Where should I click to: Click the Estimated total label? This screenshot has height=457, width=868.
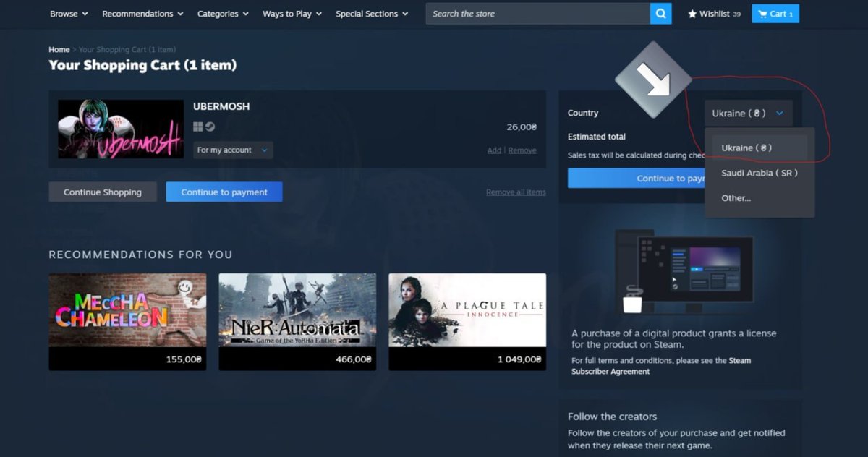coord(597,137)
